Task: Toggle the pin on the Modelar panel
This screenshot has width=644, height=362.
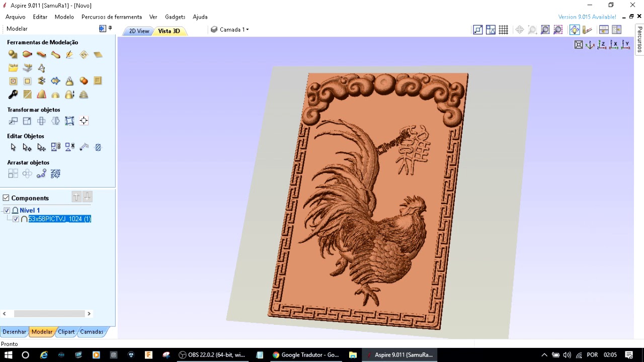Action: (110, 28)
